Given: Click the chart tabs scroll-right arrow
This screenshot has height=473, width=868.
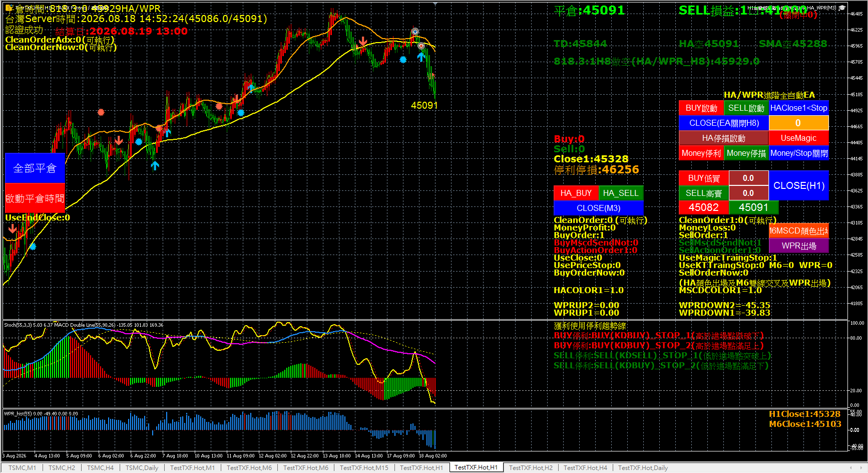Looking at the screenshot, I should 860,468.
